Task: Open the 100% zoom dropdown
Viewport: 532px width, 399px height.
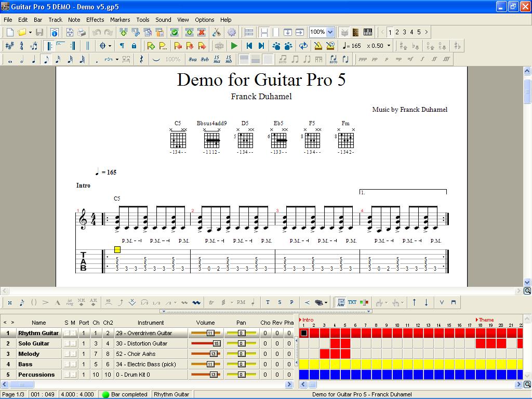Action: point(329,31)
